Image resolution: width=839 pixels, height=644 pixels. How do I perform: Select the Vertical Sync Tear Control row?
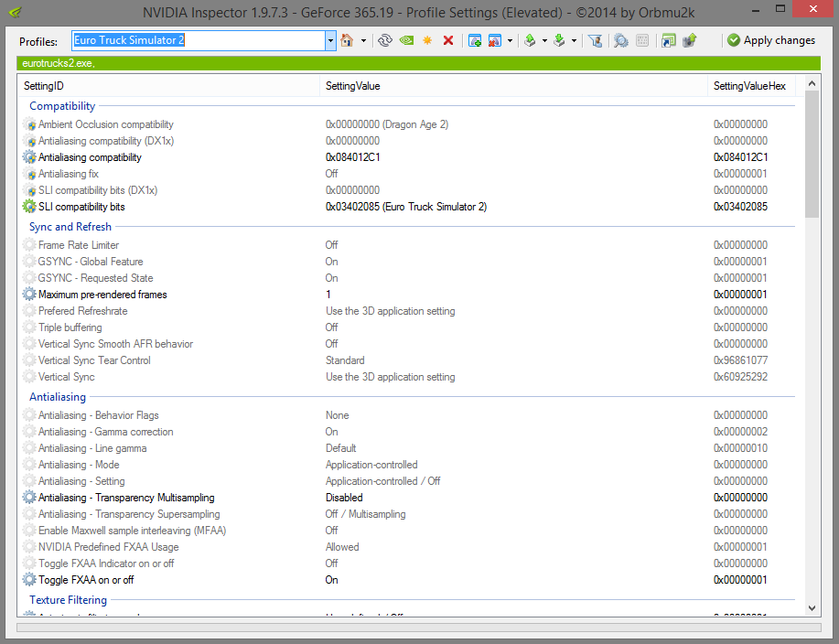point(408,360)
